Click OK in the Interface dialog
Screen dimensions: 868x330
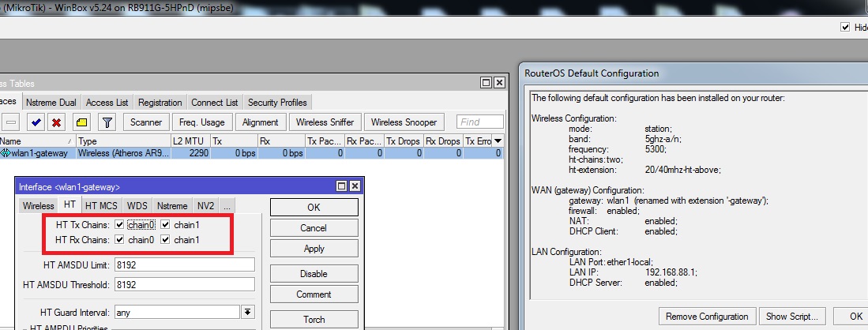(x=314, y=207)
